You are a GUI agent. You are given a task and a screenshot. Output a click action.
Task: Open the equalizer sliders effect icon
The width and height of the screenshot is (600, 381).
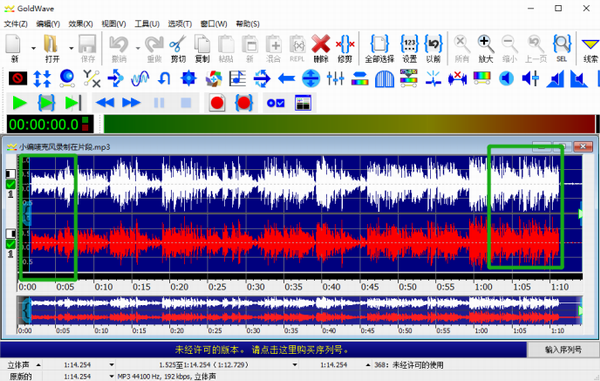pyautogui.click(x=335, y=78)
